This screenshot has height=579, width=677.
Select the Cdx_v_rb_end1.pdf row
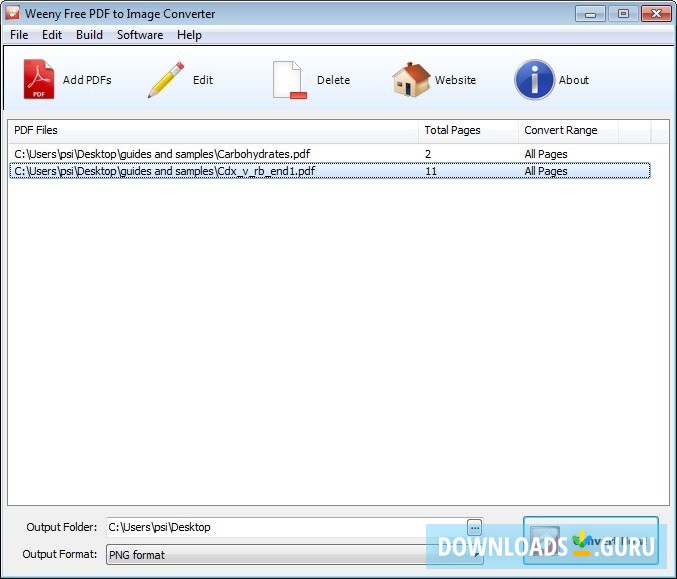pyautogui.click(x=330, y=171)
